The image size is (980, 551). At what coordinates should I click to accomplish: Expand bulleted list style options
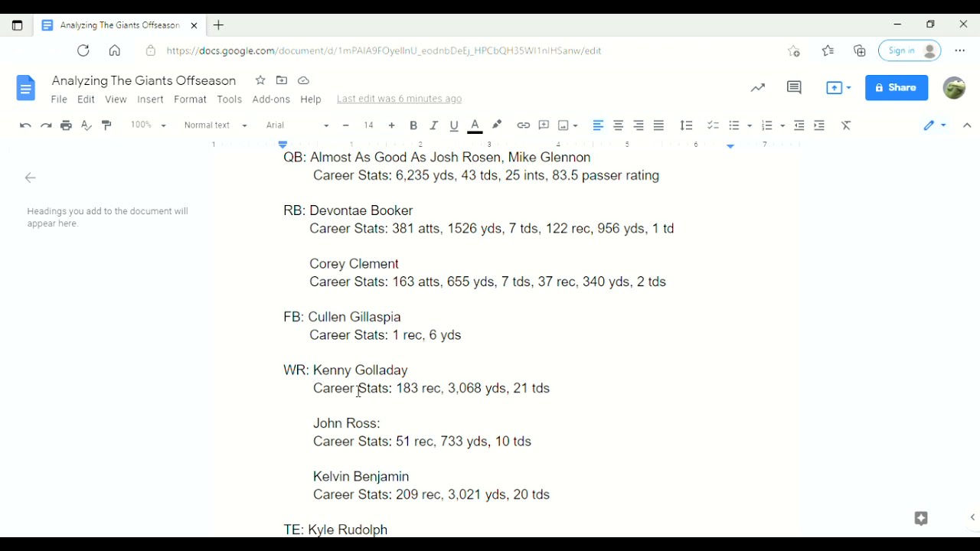(750, 126)
